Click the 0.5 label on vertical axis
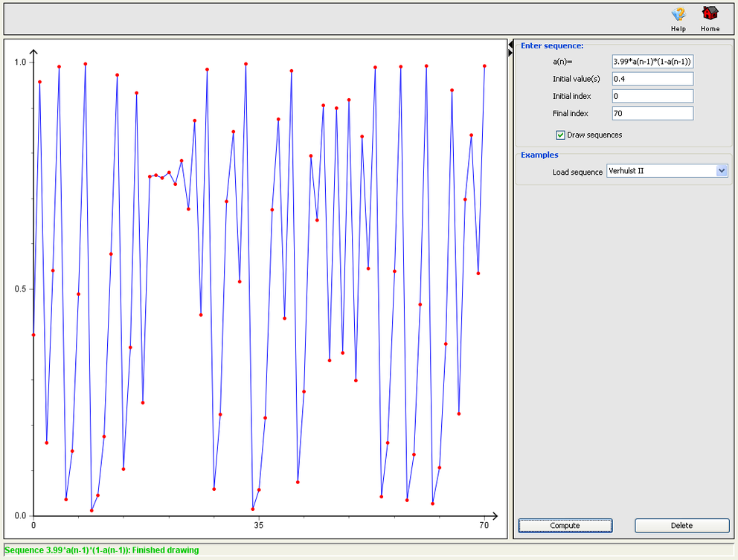This screenshot has width=738, height=560. 19,289
